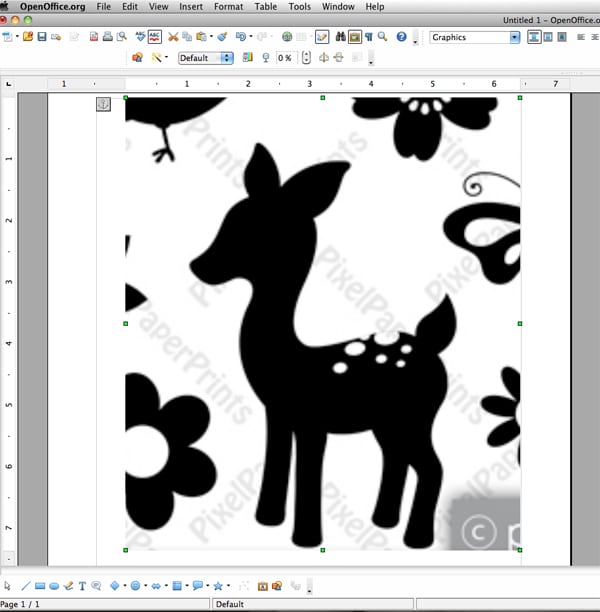
Task: Expand the New document dropdown arrow
Action: pyautogui.click(x=17, y=37)
